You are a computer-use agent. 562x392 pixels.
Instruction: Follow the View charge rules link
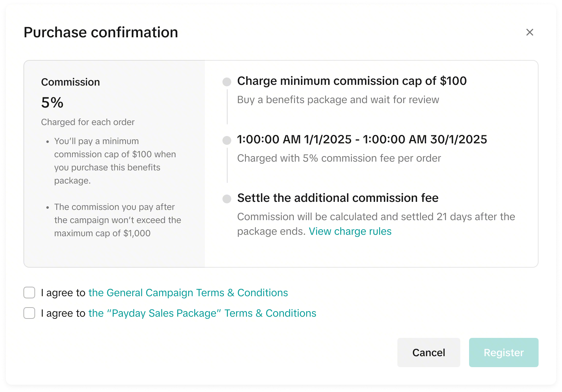[350, 231]
